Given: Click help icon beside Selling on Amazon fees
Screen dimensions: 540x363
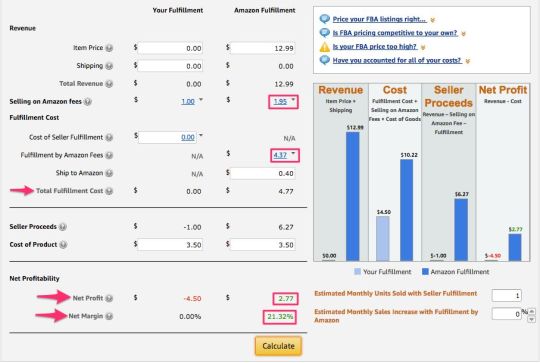Looking at the screenshot, I should 88,102.
